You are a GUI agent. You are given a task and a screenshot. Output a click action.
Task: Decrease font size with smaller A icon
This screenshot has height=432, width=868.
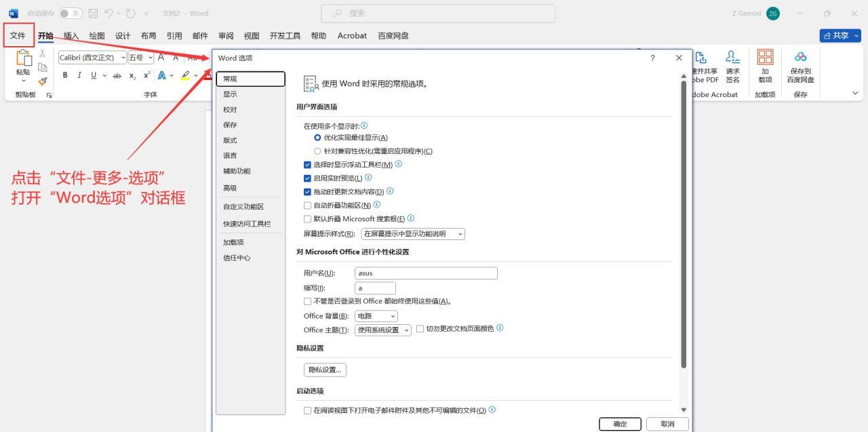point(176,58)
